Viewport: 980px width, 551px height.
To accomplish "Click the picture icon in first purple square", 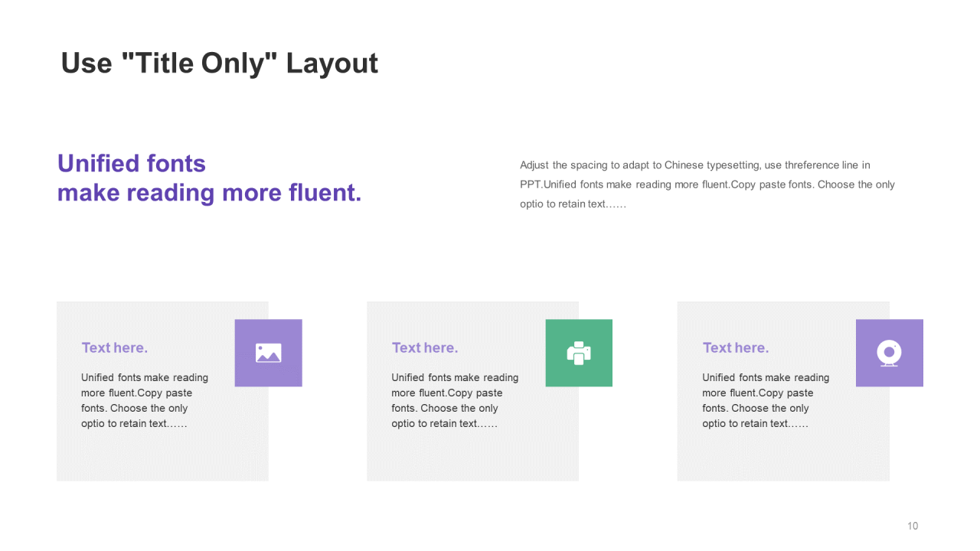I will pos(268,353).
